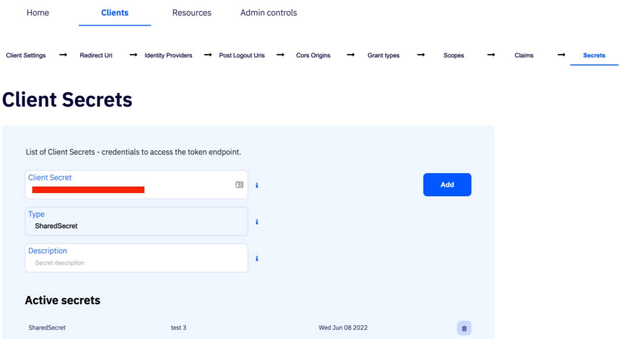Jump to Post Logout Uris step
Image resolution: width=644 pixels, height=339 pixels.
(x=242, y=55)
